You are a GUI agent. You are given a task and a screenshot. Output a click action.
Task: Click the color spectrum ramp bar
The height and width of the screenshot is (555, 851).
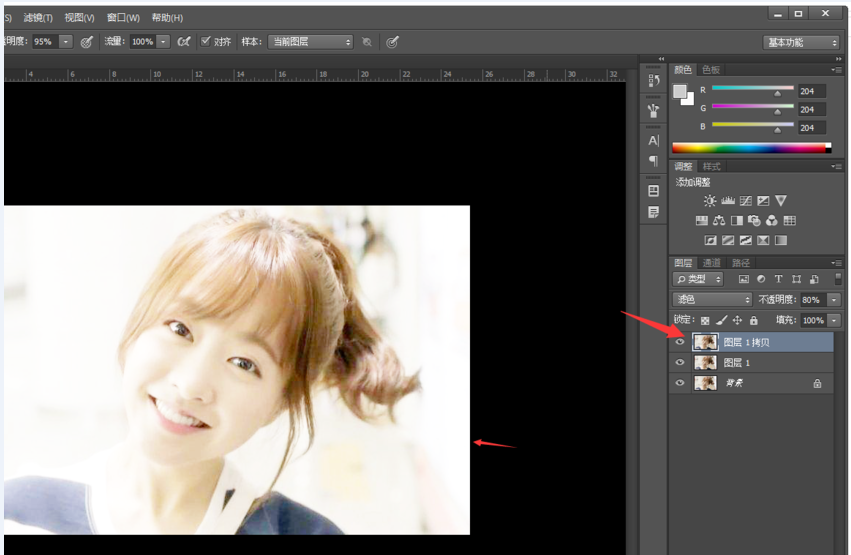(x=751, y=147)
